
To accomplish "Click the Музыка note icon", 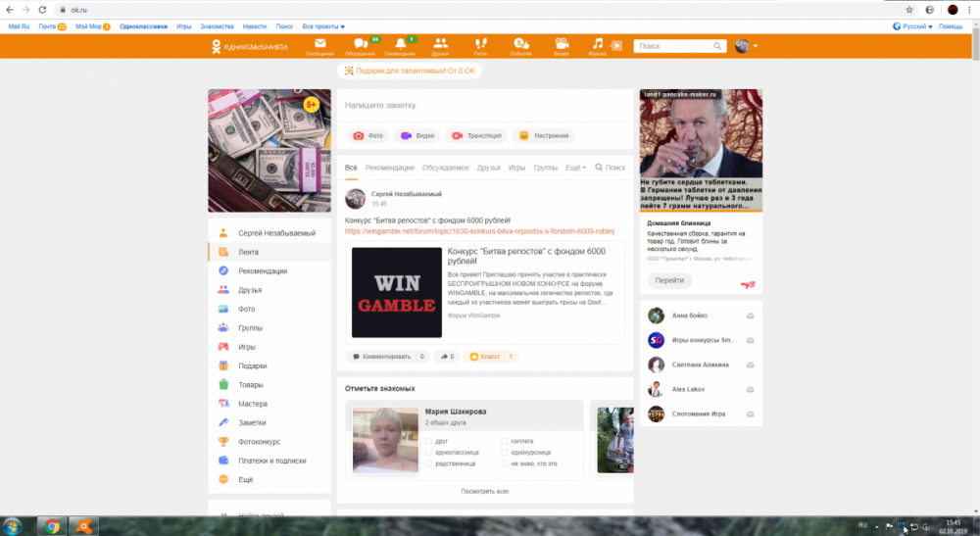I will click(598, 45).
